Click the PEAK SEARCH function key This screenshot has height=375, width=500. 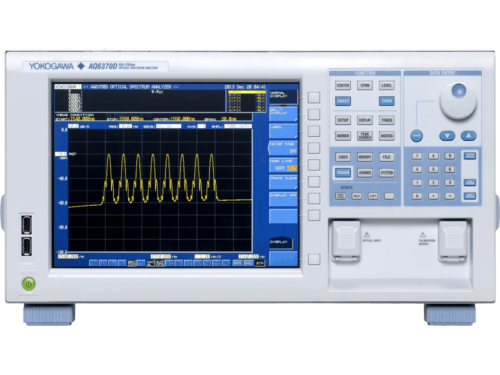(x=365, y=136)
